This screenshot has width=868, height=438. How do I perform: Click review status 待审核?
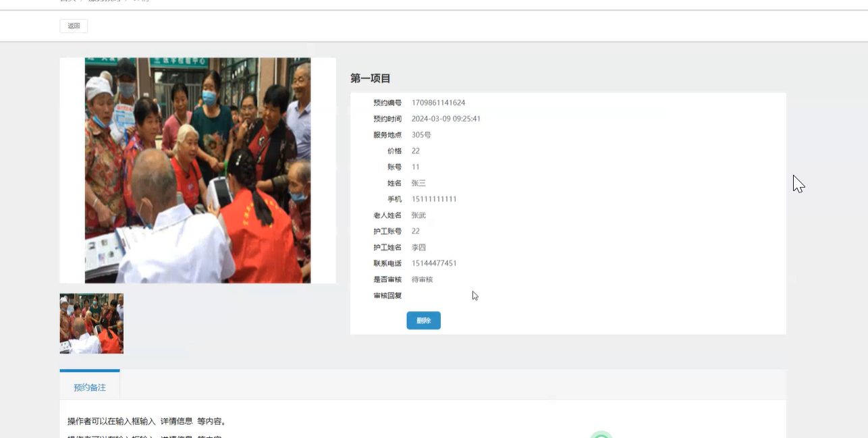point(422,279)
